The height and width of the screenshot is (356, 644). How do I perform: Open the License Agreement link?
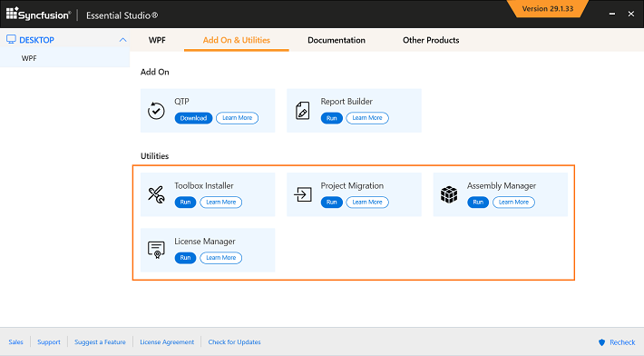click(167, 342)
